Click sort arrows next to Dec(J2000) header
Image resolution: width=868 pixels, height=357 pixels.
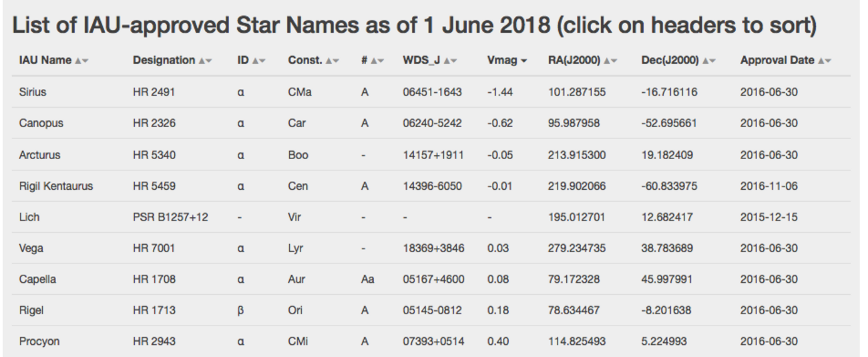708,61
